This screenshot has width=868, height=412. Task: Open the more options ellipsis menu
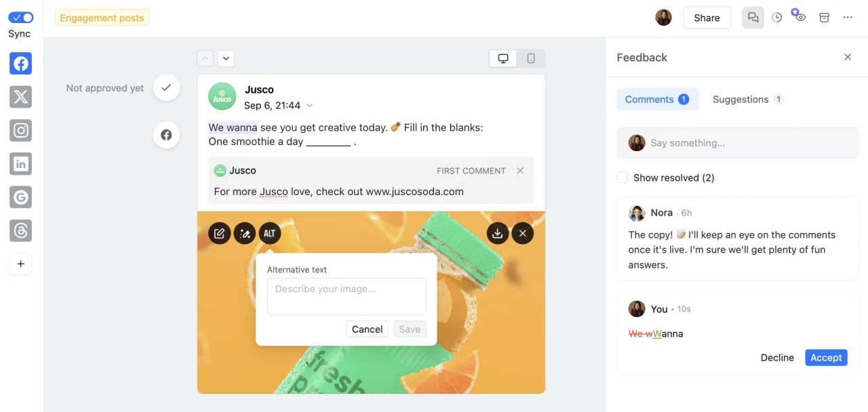(848, 17)
